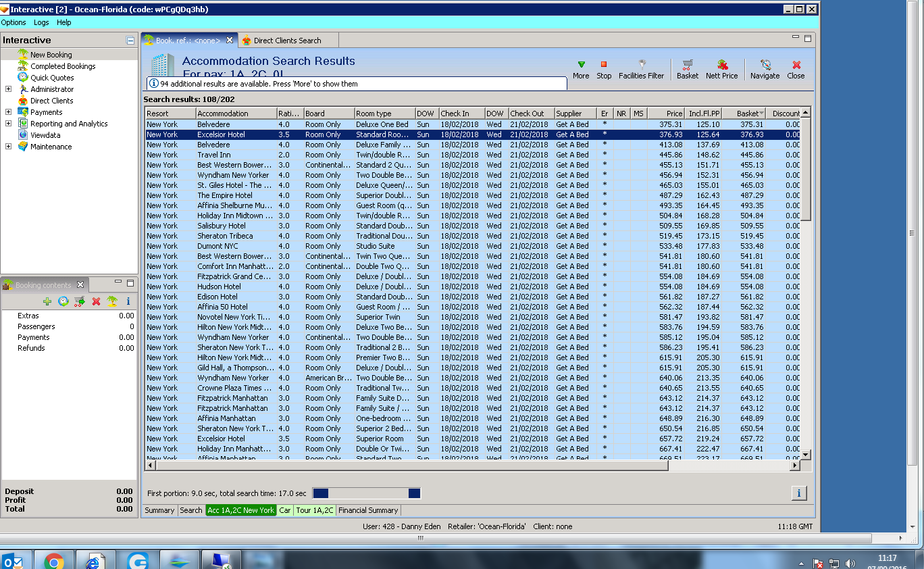
Task: Open the Logs menu
Action: point(41,22)
